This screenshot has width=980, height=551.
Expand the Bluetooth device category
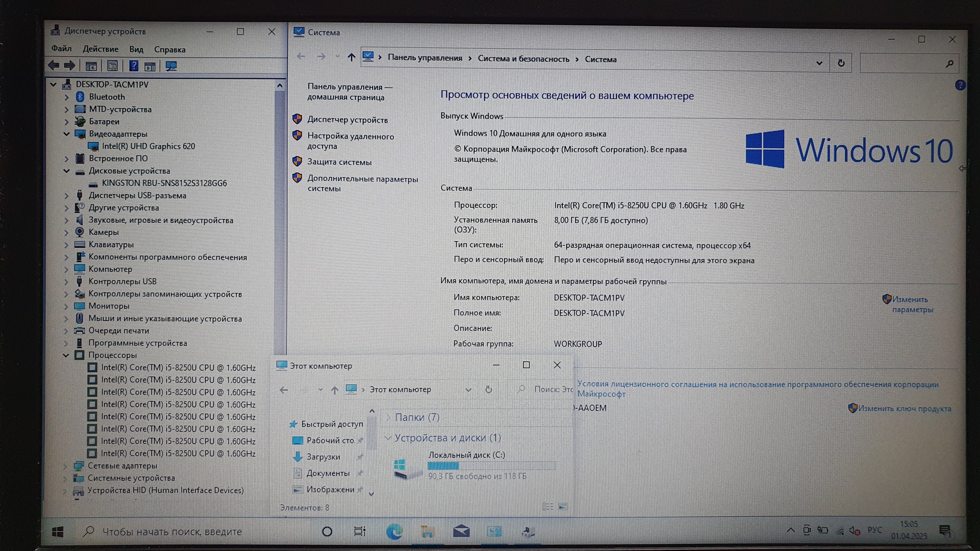pos(67,97)
